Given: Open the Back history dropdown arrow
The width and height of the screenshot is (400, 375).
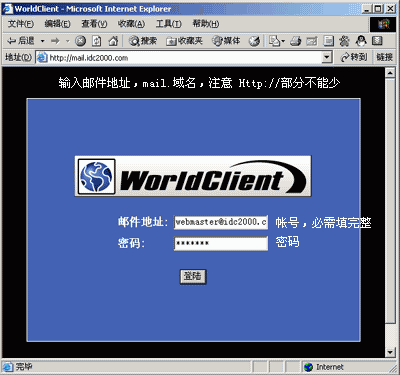Looking at the screenshot, I should pos(43,41).
